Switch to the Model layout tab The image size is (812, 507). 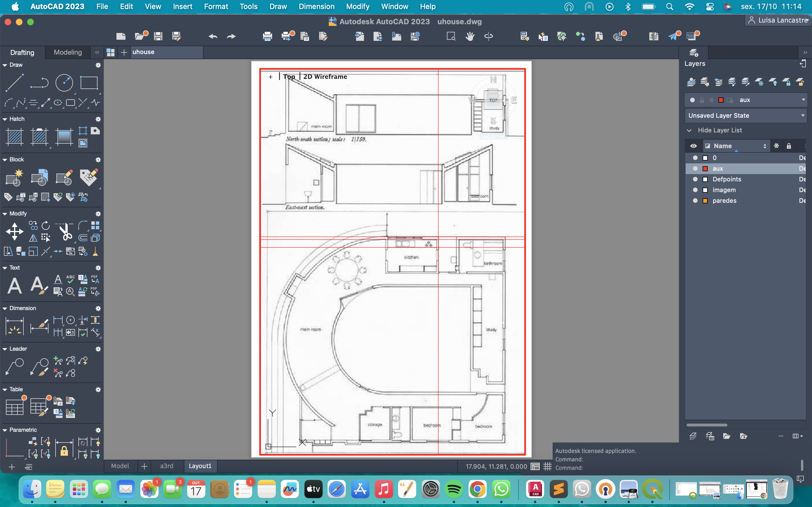(x=120, y=466)
